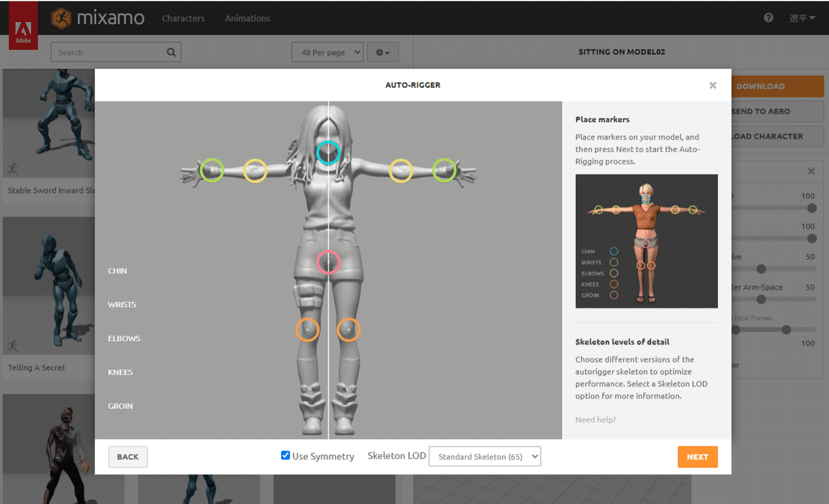The height and width of the screenshot is (504, 829).
Task: Open the 48 Per page dropdown
Action: tap(327, 52)
